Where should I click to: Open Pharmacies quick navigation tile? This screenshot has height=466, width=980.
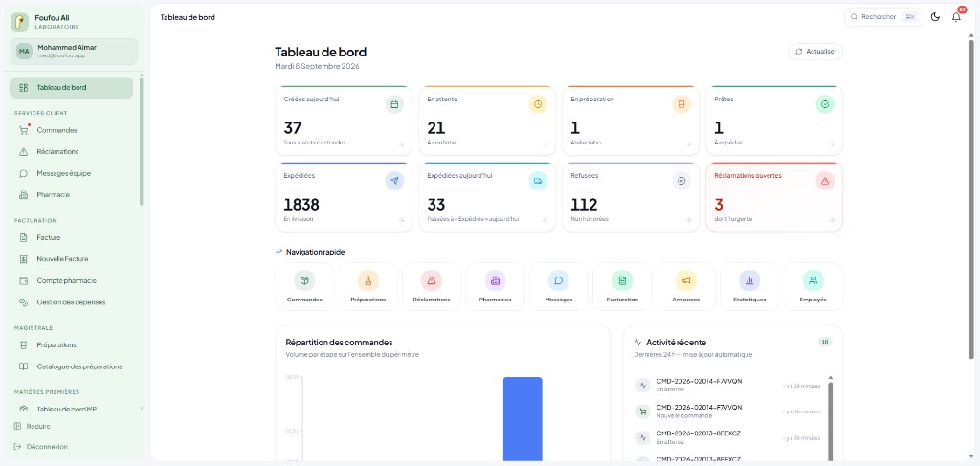[x=495, y=286]
